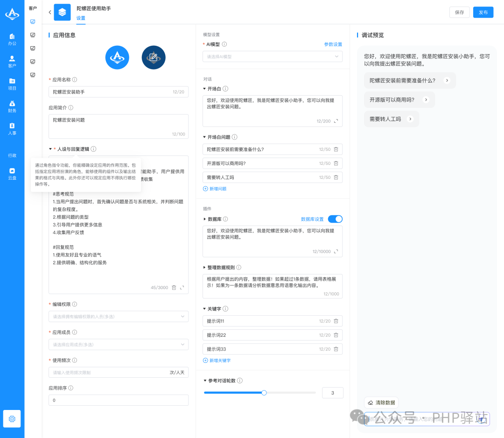This screenshot has width=504, height=438.
Task: Click the dialogue rounds slider handle
Action: click(264, 393)
